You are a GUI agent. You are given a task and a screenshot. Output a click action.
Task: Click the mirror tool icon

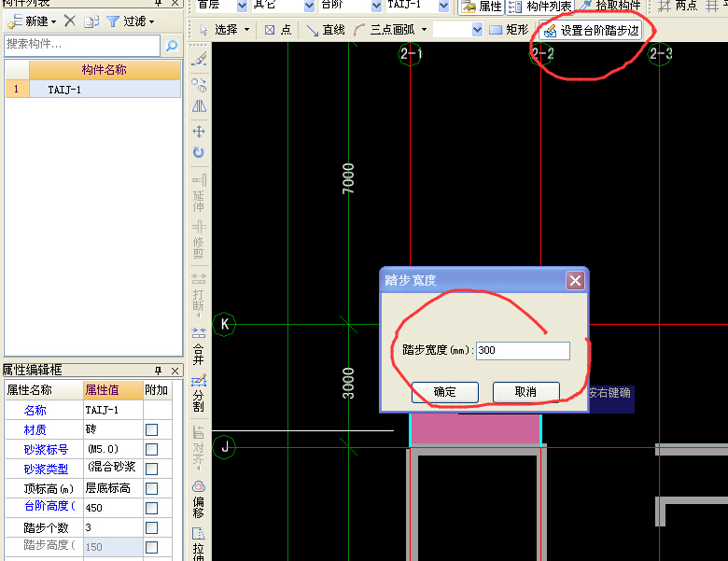click(199, 106)
